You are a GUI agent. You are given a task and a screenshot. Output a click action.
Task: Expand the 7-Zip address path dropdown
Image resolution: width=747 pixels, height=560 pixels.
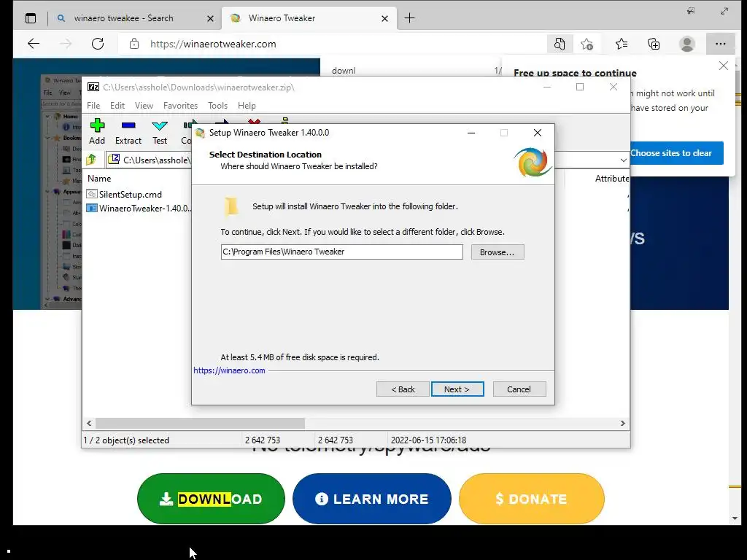click(x=624, y=160)
